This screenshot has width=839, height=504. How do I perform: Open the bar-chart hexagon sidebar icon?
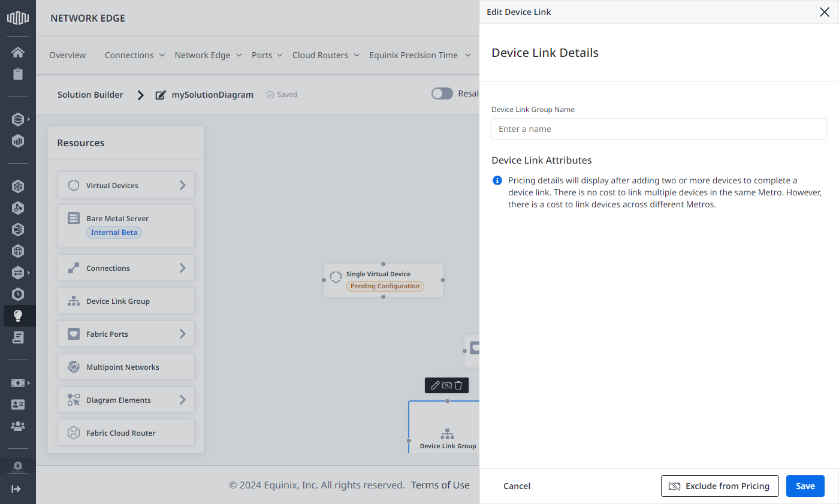pos(18,141)
